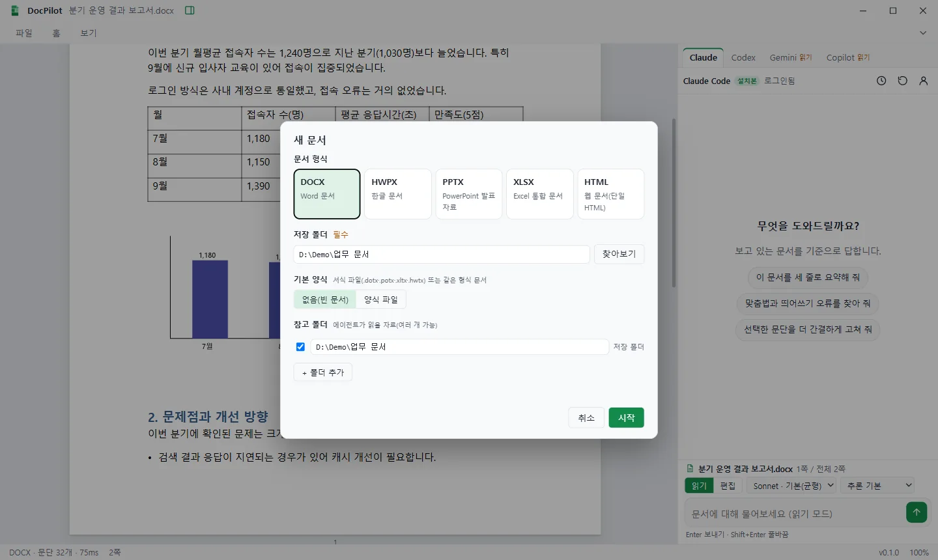This screenshot has height=560, width=938.
Task: Click the save folder path field
Action: click(442, 254)
